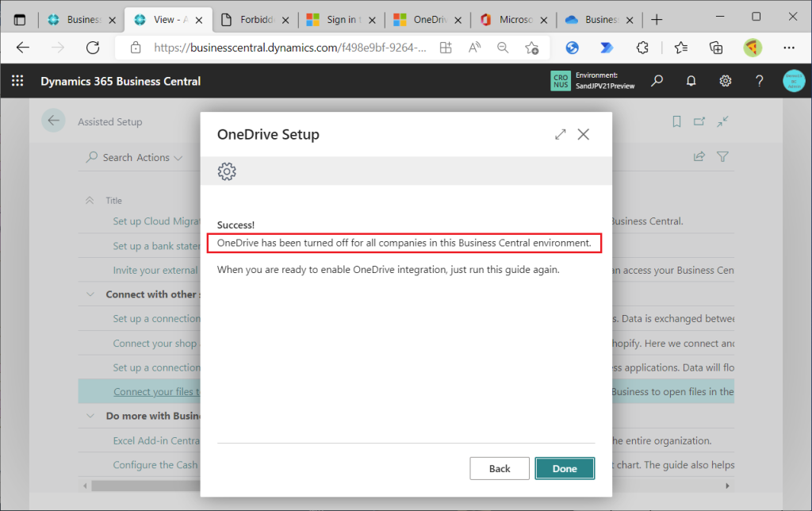This screenshot has height=511, width=812.
Task: Open Assisted Setup page in new window
Action: tap(699, 121)
